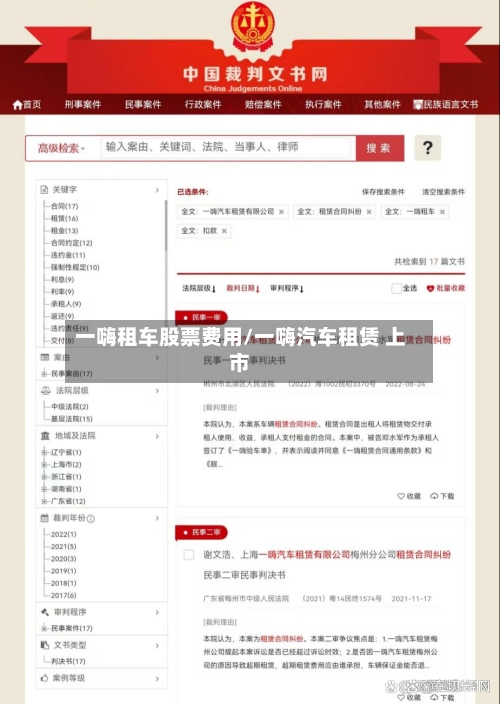Click 保存搜索条件 link
Screen dimensions: 500x704
coord(383,192)
